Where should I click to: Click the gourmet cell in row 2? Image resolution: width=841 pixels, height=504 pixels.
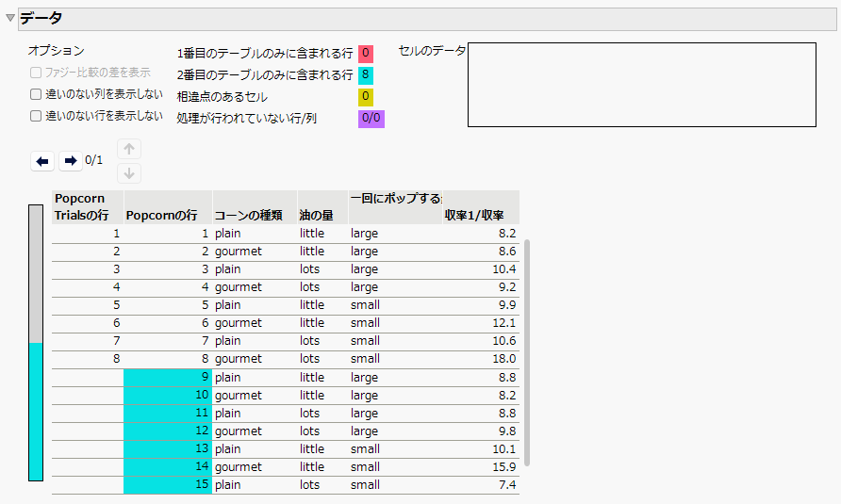[x=239, y=252]
